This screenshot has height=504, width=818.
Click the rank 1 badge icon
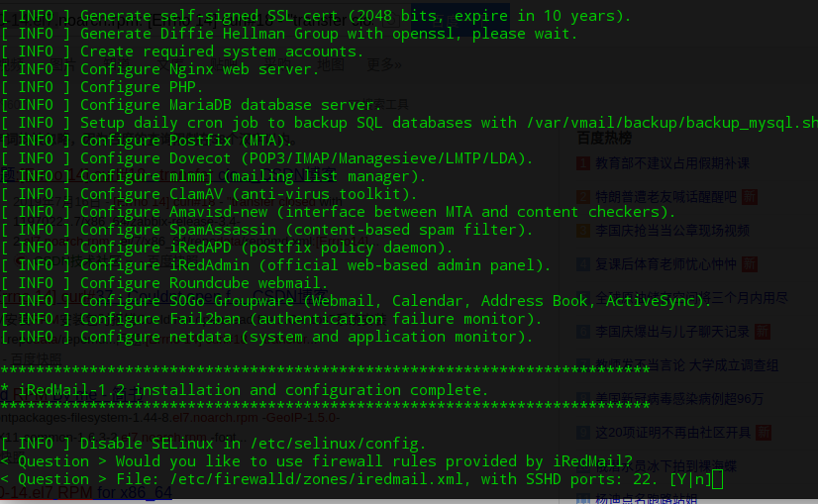coord(583,163)
